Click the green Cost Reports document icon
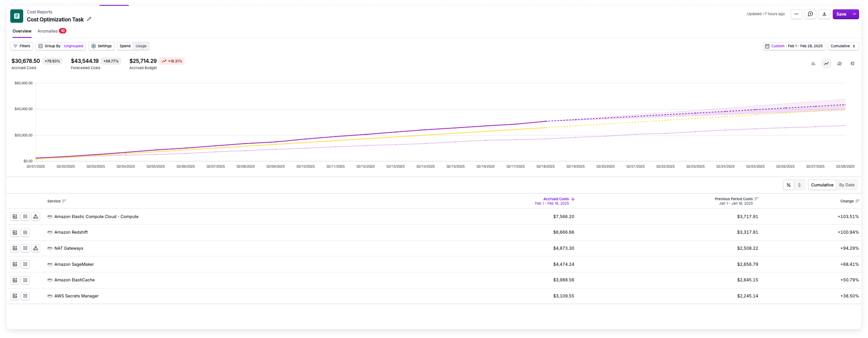 point(16,16)
